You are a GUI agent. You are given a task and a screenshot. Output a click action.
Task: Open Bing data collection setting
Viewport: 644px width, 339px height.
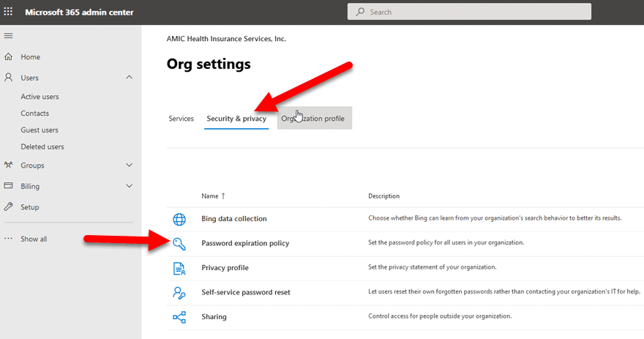click(234, 219)
